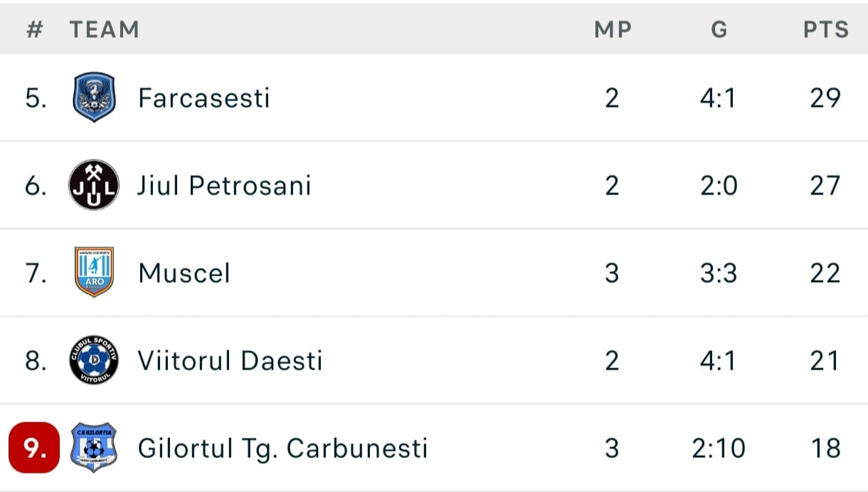Sort standings by the PTS column header

[826, 29]
